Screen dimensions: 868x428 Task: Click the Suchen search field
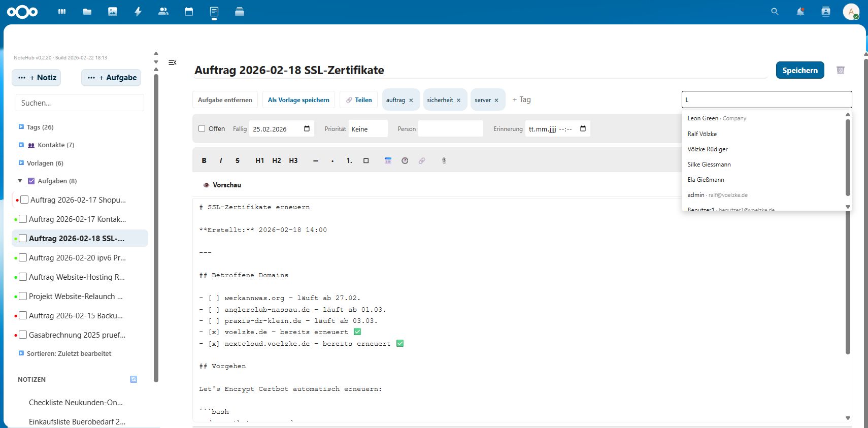[x=80, y=103]
